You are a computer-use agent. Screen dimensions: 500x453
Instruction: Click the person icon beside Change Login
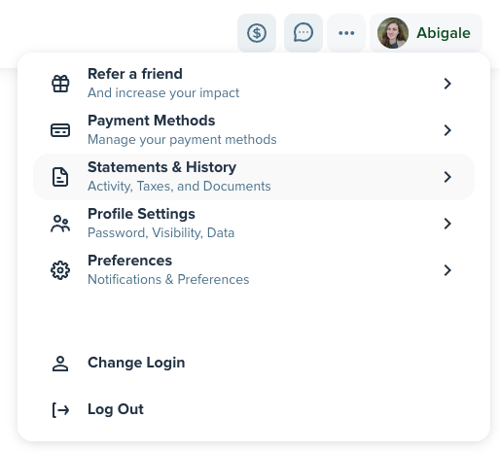coord(60,363)
